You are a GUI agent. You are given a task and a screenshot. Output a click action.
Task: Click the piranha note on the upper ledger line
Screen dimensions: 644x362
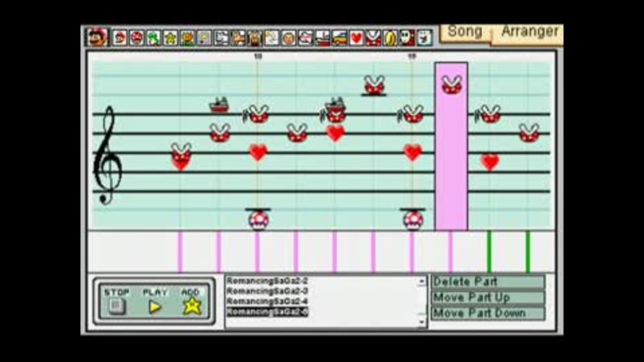pyautogui.click(x=374, y=85)
